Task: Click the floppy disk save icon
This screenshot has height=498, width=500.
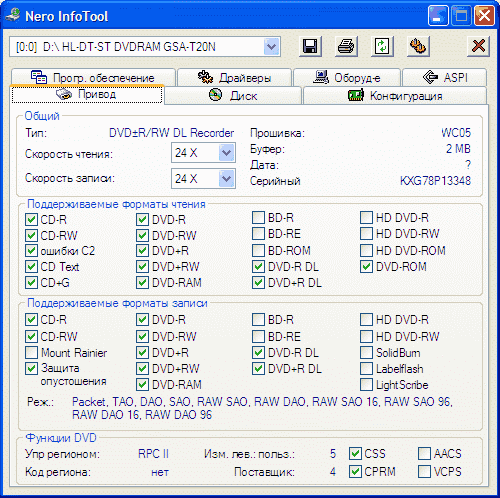Action: (x=310, y=46)
